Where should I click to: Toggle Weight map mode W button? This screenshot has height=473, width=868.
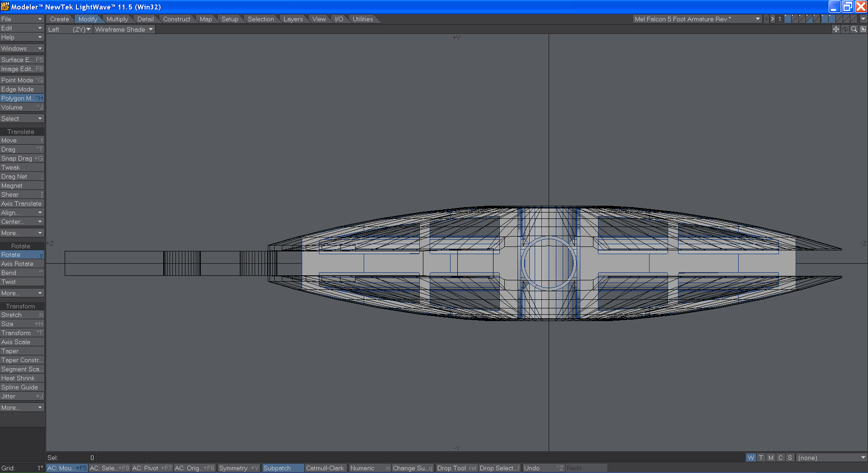(x=751, y=458)
